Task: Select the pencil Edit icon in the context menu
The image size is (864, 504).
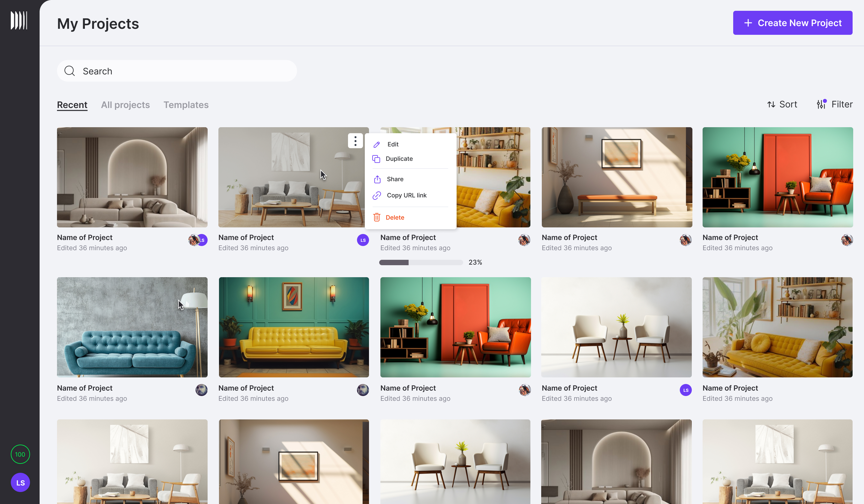Action: point(376,144)
